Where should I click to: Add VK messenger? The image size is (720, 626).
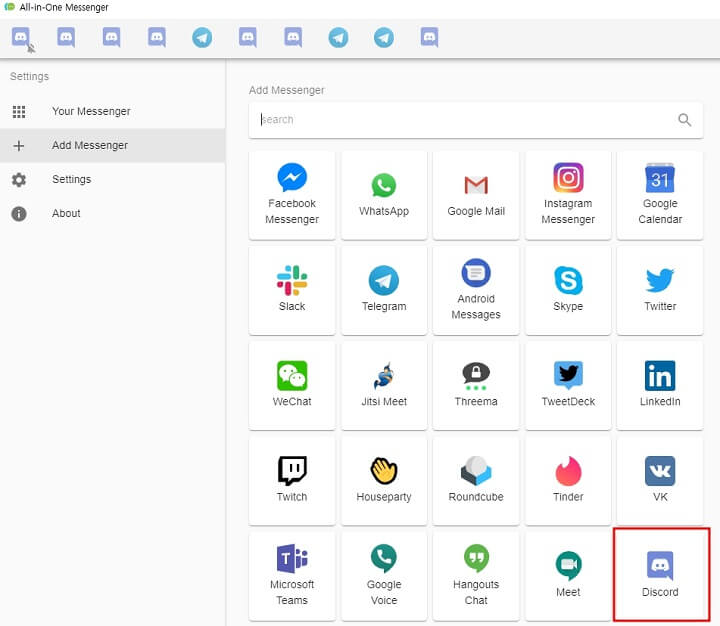pos(660,480)
